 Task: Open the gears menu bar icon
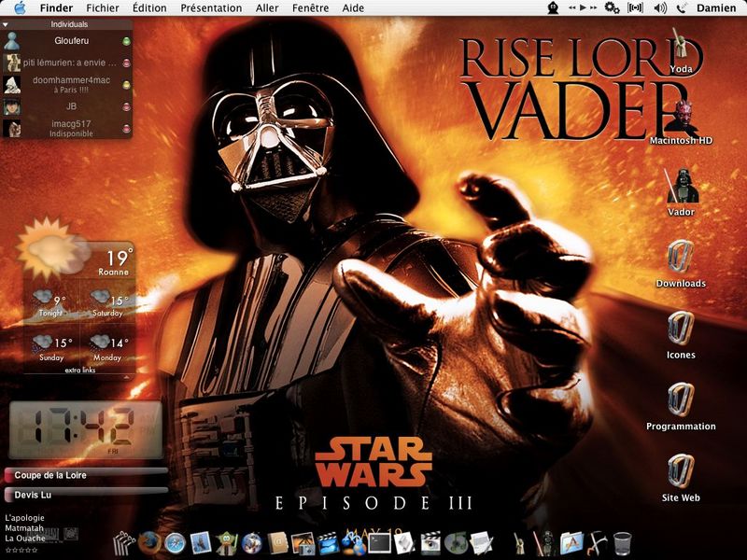point(612,8)
